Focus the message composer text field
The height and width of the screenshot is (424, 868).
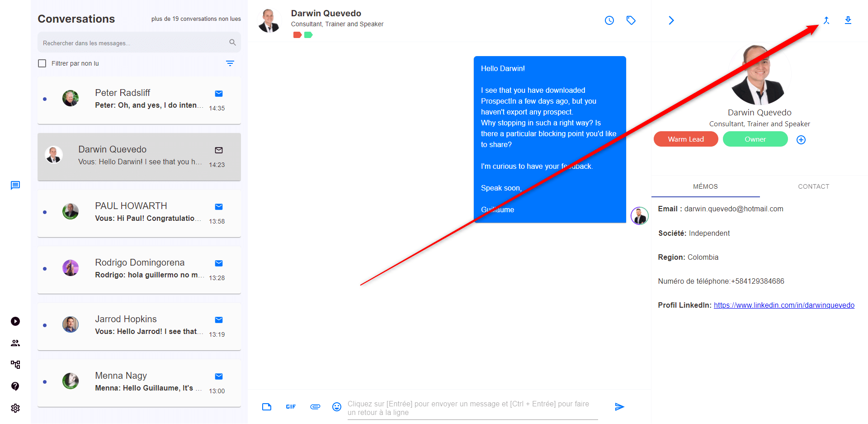point(472,408)
